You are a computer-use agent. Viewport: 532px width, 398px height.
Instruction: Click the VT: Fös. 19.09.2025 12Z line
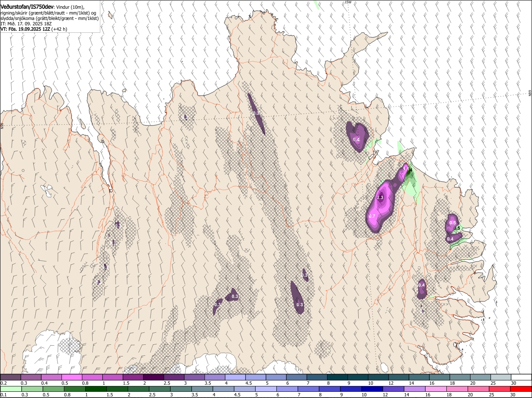34,29
